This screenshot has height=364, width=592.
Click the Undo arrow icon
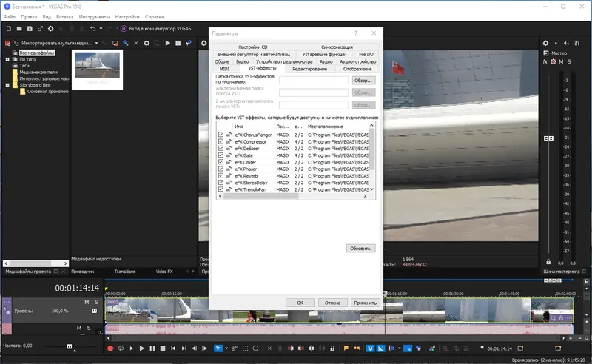[x=93, y=29]
